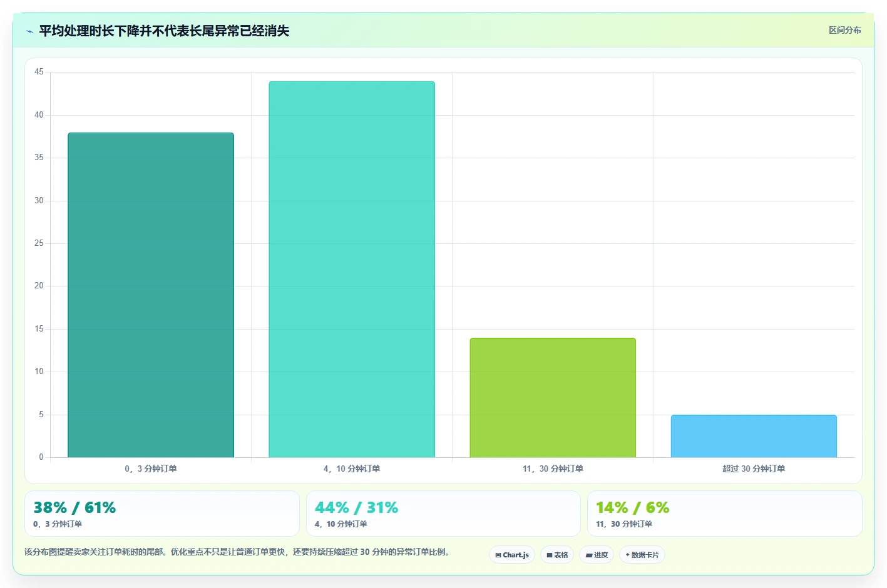This screenshot has height=588, width=887.
Task: Click the 区间分布 label in the header
Action: point(844,30)
